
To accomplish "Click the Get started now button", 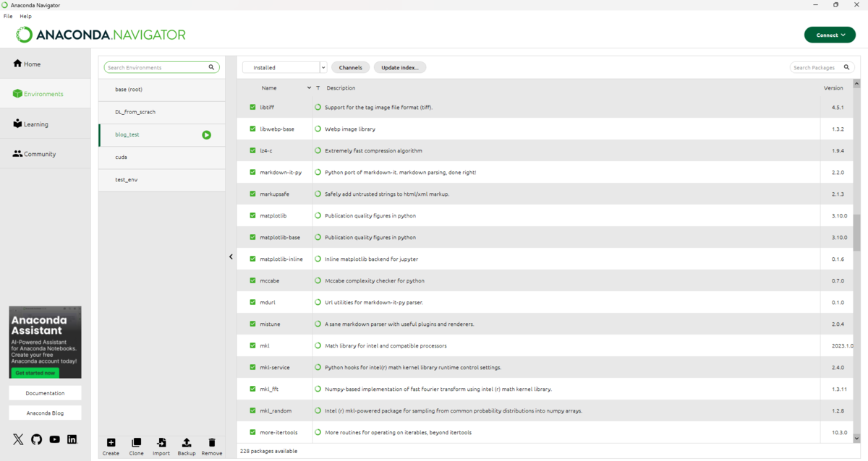I will 35,373.
